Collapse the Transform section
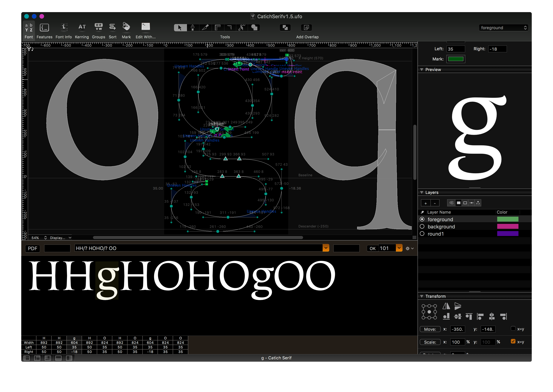The image size is (553, 392). pos(421,296)
